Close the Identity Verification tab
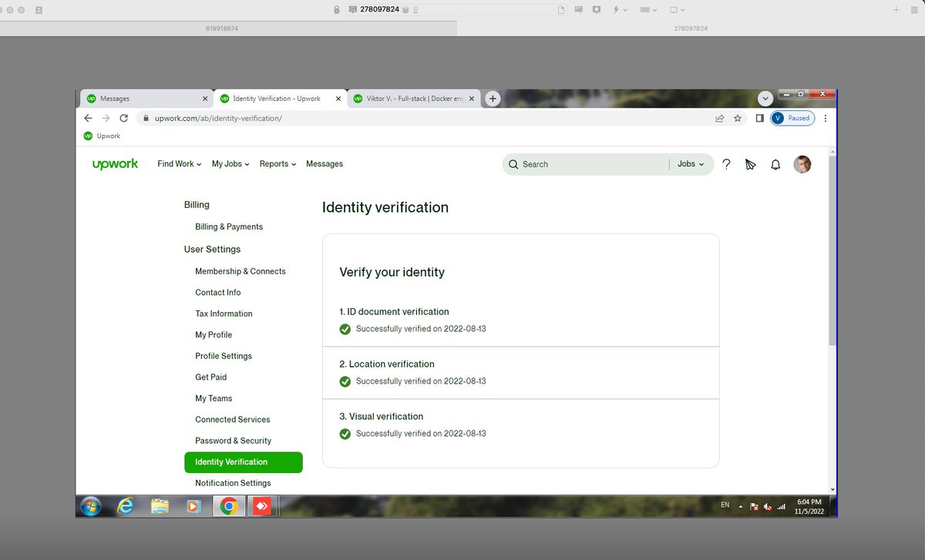The image size is (925, 560). click(x=338, y=99)
